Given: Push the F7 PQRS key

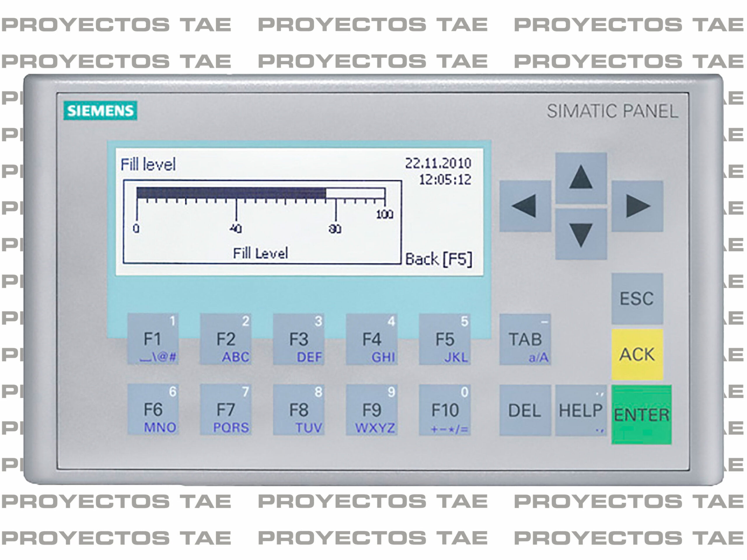Looking at the screenshot, I should tap(226, 409).
